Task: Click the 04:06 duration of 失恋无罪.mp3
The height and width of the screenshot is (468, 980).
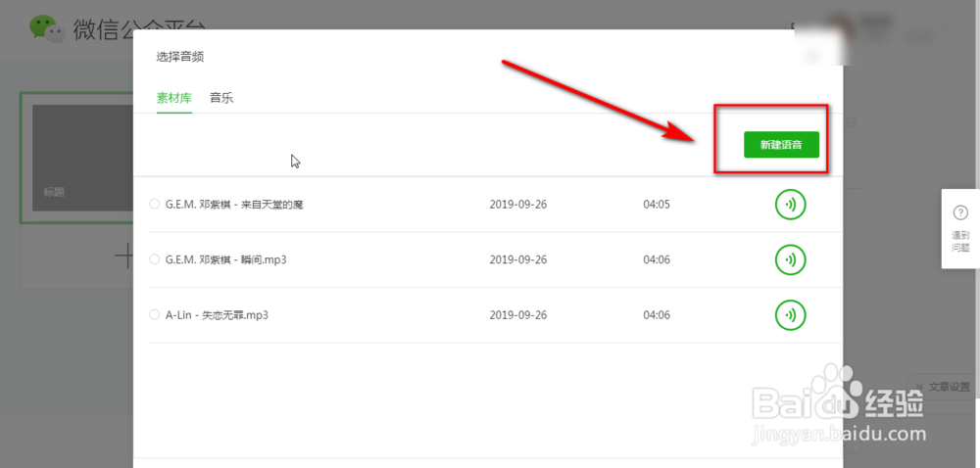Action: click(x=657, y=315)
